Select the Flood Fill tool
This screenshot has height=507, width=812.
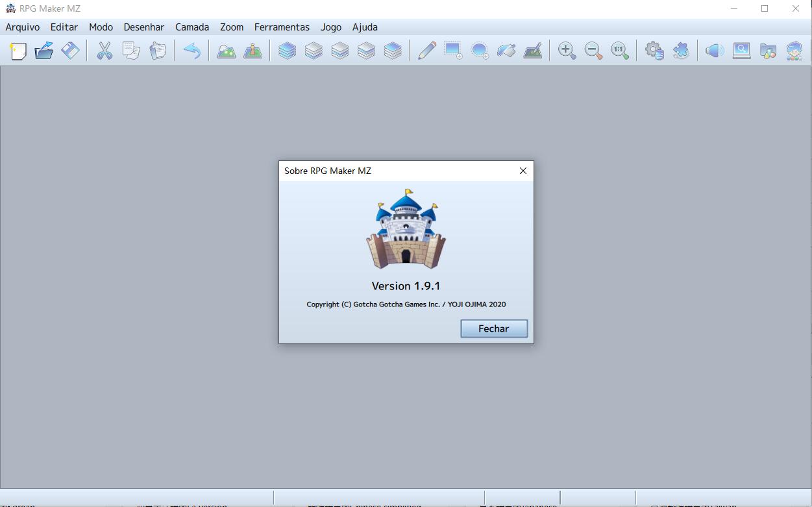coord(506,51)
